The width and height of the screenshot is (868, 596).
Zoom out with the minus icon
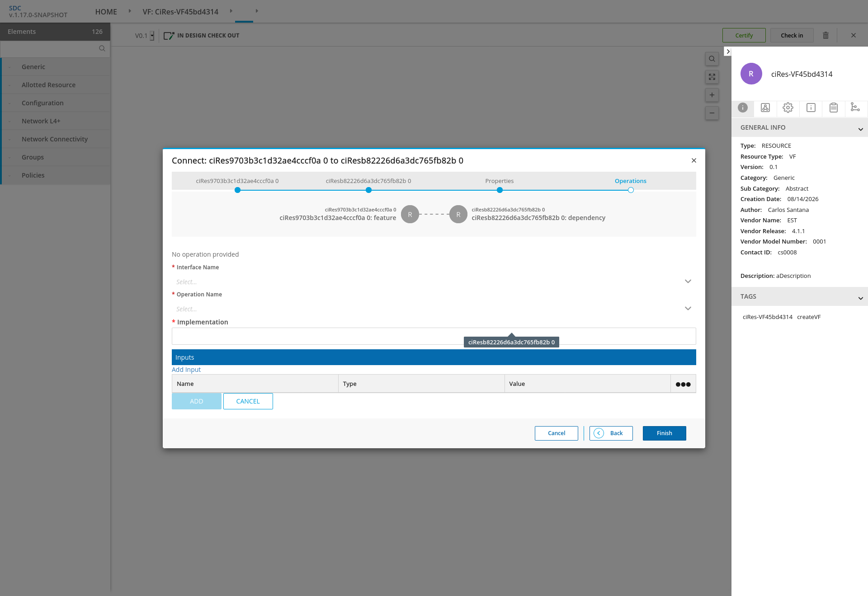pyautogui.click(x=712, y=113)
